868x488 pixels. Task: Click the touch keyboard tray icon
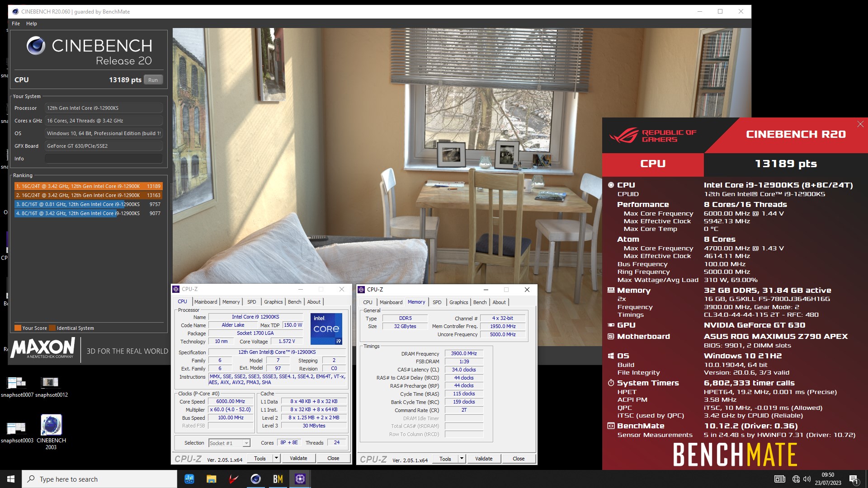point(780,479)
